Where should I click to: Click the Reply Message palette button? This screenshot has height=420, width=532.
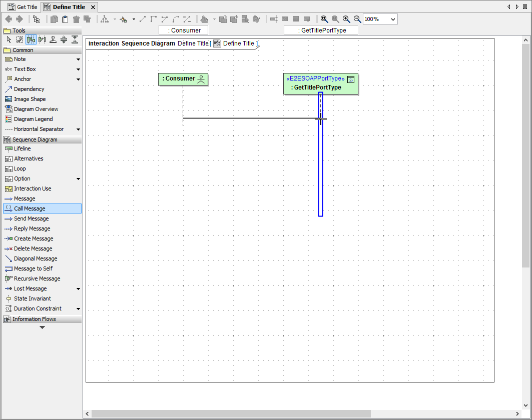coord(32,228)
